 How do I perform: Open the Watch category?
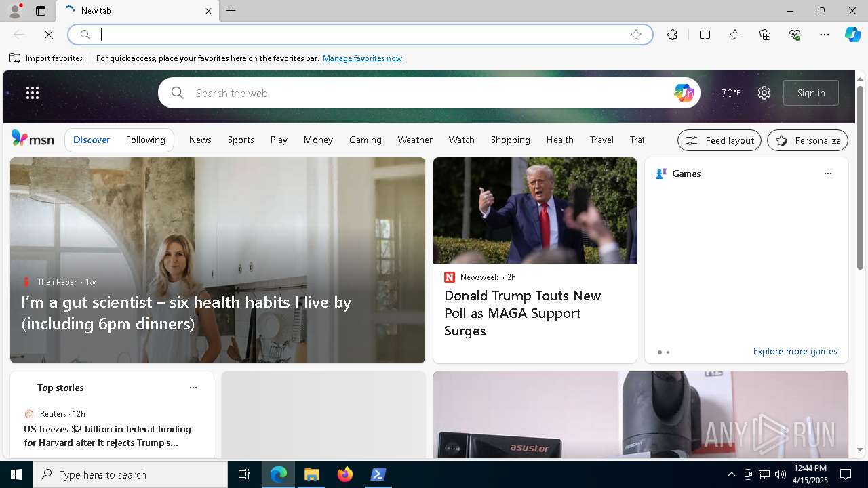pos(462,140)
